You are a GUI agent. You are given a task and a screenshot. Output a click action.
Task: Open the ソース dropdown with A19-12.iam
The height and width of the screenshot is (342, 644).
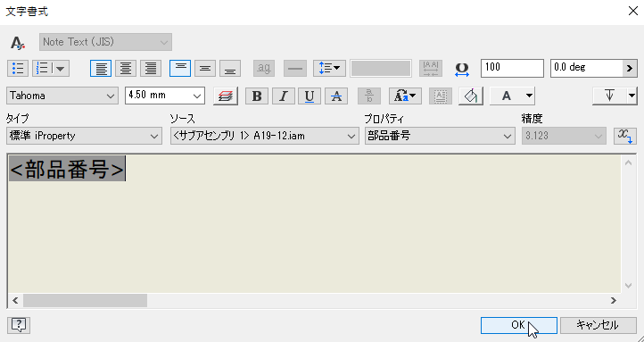(265, 136)
